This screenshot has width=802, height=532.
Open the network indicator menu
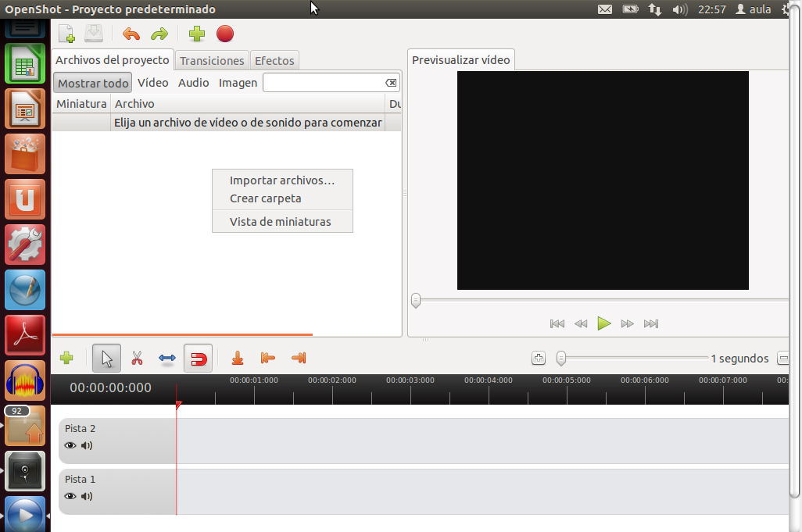click(x=655, y=9)
